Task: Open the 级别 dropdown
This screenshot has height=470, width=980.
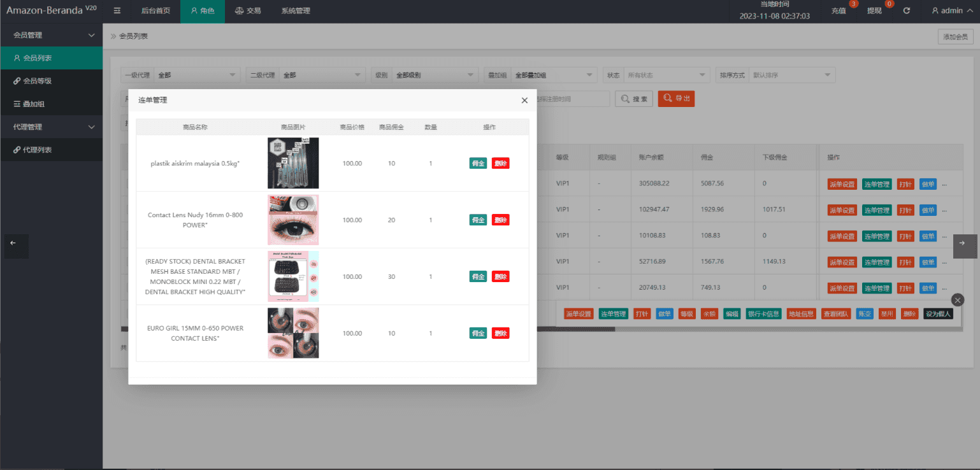Action: (x=435, y=75)
